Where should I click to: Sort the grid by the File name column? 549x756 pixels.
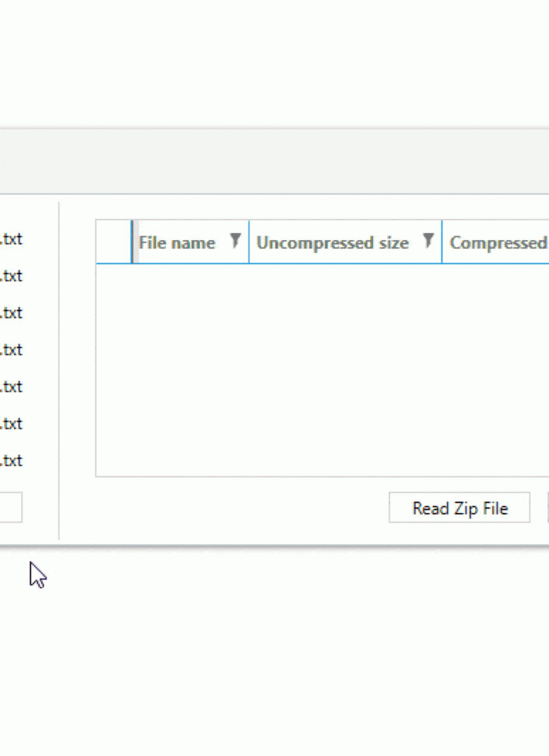pyautogui.click(x=176, y=242)
